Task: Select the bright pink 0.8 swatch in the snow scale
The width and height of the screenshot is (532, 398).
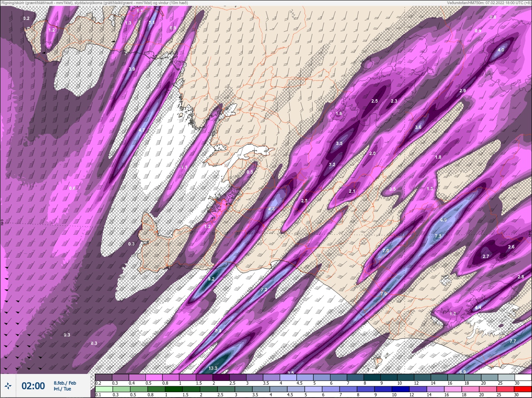Action: point(172,378)
